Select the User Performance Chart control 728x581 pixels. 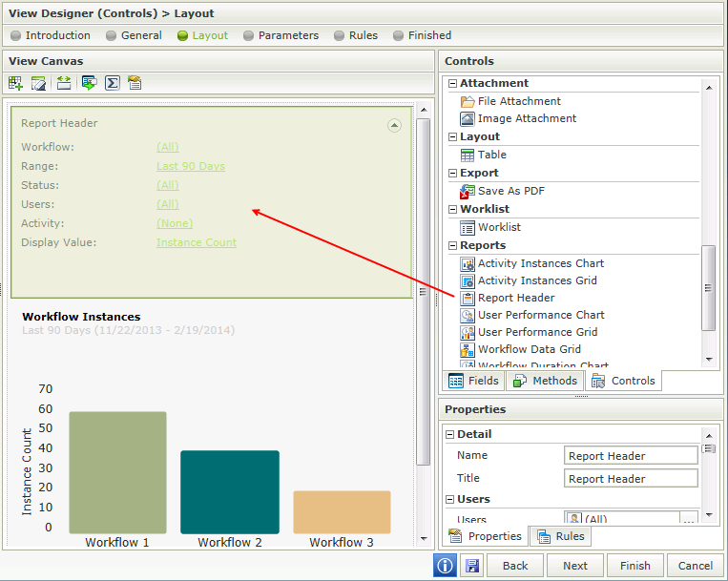tap(532, 315)
